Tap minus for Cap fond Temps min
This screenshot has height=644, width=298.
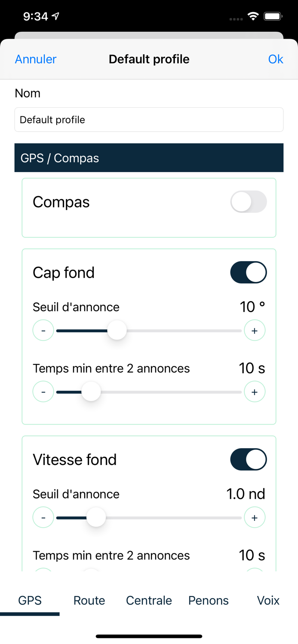[43, 392]
